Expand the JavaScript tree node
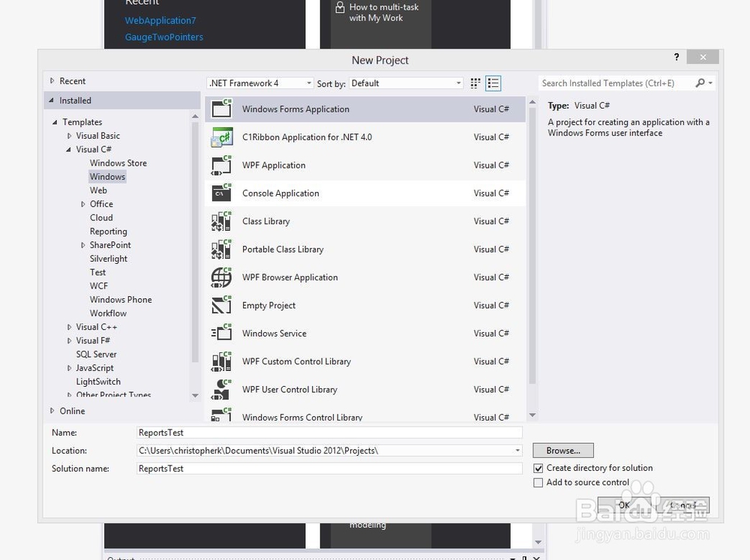This screenshot has height=560, width=750. point(69,368)
